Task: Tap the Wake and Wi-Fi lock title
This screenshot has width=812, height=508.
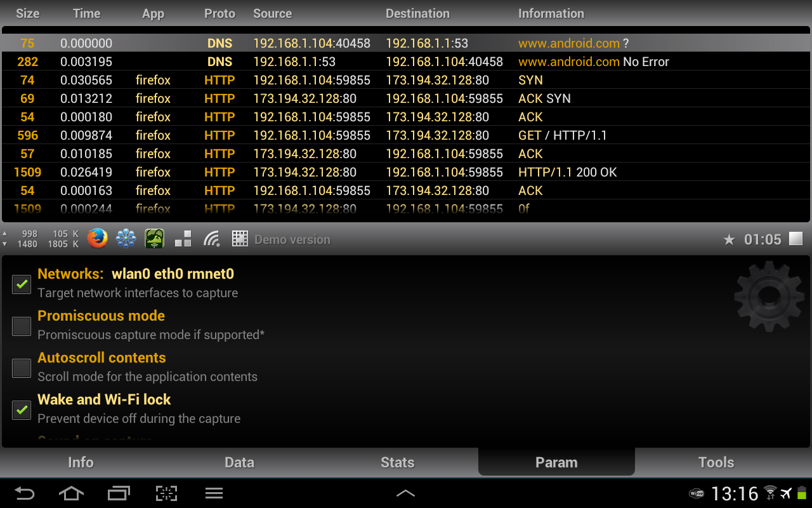Action: tap(104, 399)
